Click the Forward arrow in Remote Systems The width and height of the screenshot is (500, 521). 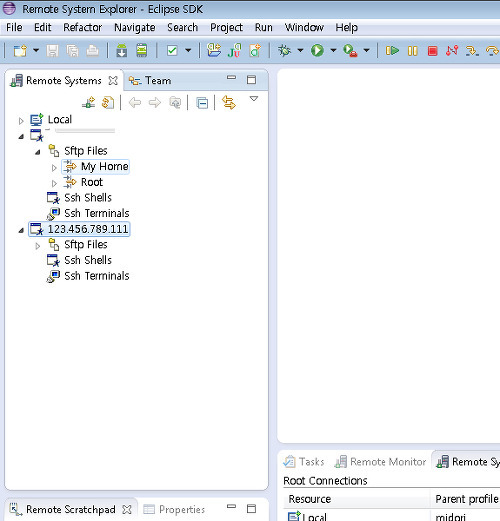click(x=155, y=102)
